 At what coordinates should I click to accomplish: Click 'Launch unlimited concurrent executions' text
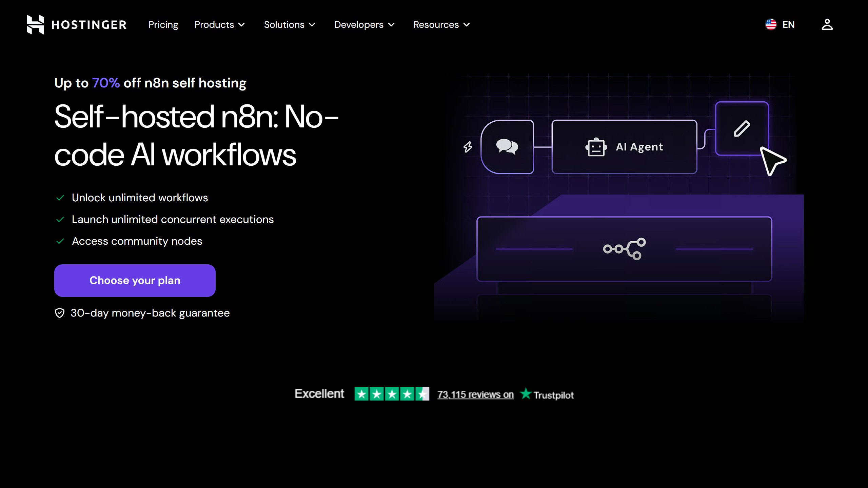click(x=173, y=219)
